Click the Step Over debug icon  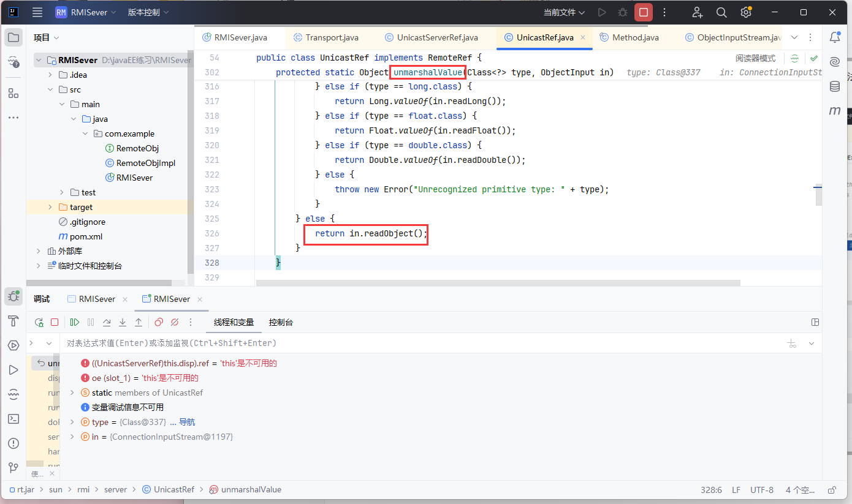click(107, 322)
